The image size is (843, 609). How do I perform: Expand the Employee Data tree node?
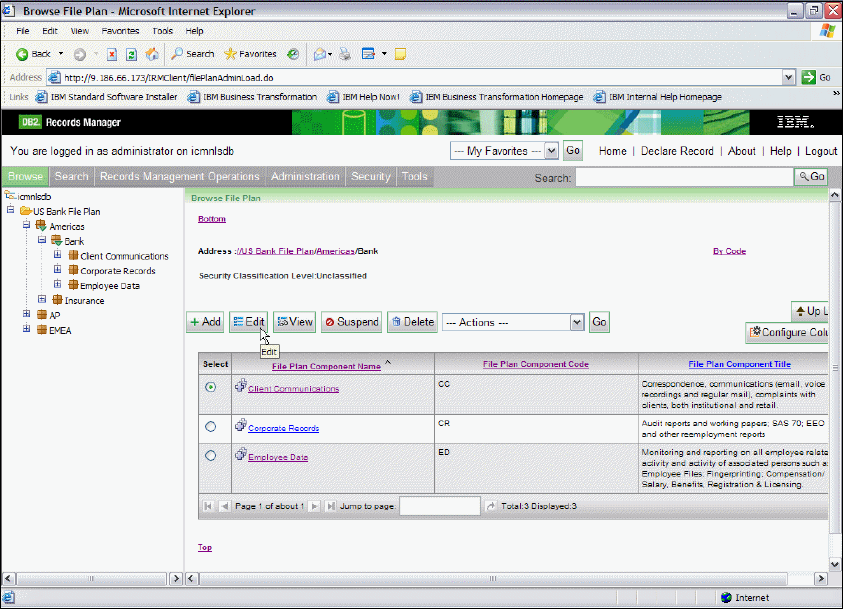point(58,284)
